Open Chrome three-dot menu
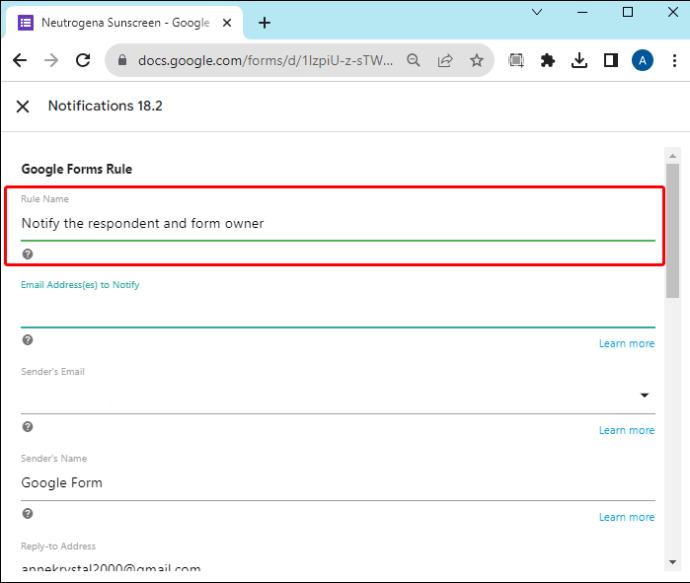The image size is (690, 583). click(x=674, y=60)
